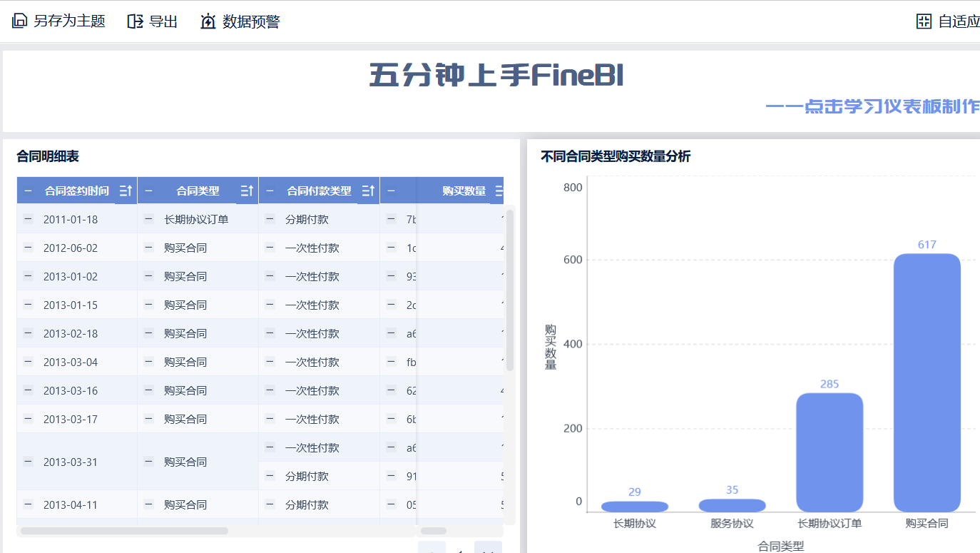Screen dimensions: 980x553
Task: Click the minus icon beside code 05
Action: click(x=391, y=504)
